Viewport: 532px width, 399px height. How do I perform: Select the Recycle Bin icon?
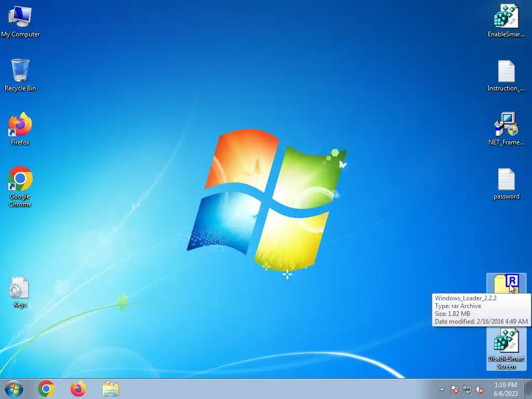click(20, 75)
